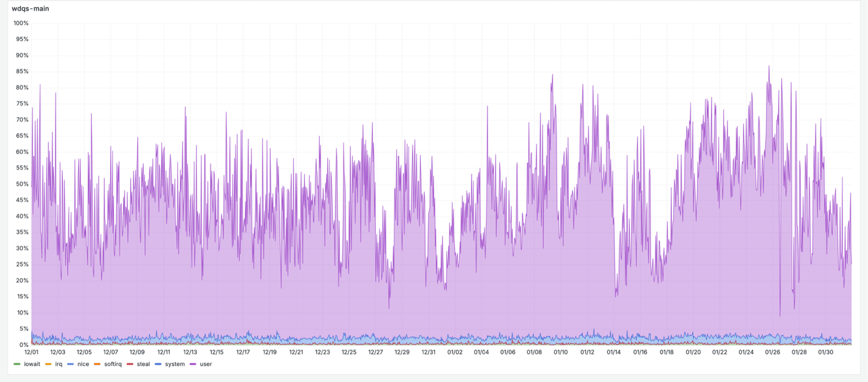This screenshot has width=868, height=382.
Task: Click the 12/21 date on the x-axis
Action: point(296,352)
